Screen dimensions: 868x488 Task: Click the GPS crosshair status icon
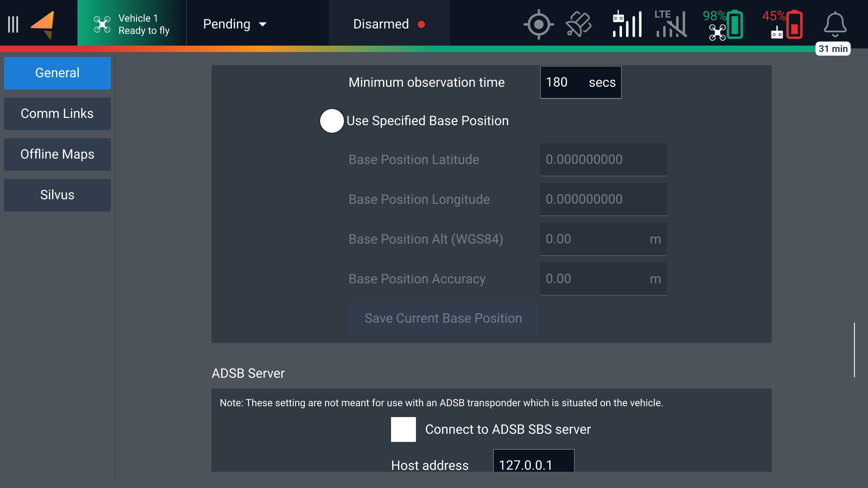[538, 24]
